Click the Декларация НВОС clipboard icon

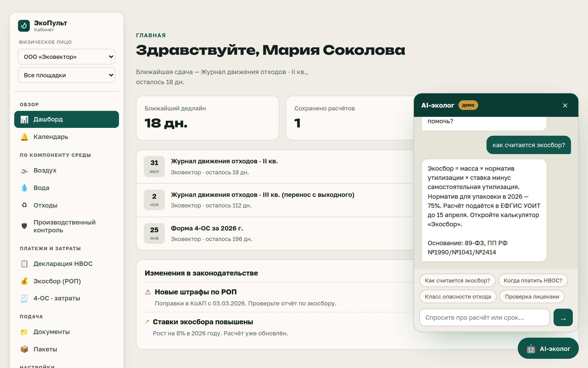point(24,264)
